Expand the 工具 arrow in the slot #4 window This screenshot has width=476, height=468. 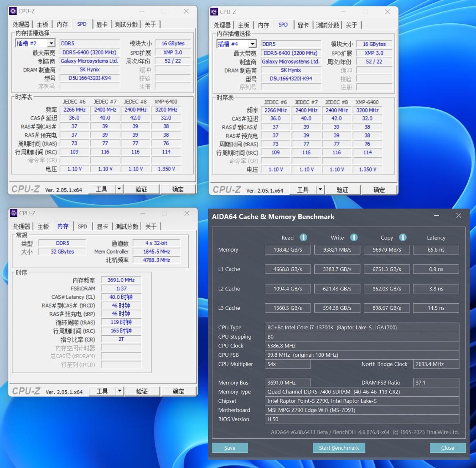click(320, 190)
